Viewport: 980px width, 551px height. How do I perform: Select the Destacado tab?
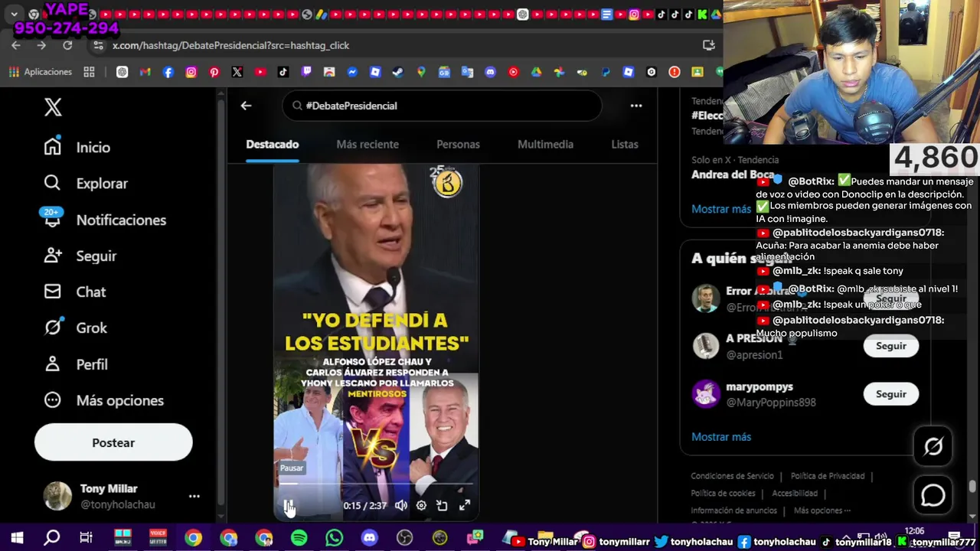coord(273,144)
